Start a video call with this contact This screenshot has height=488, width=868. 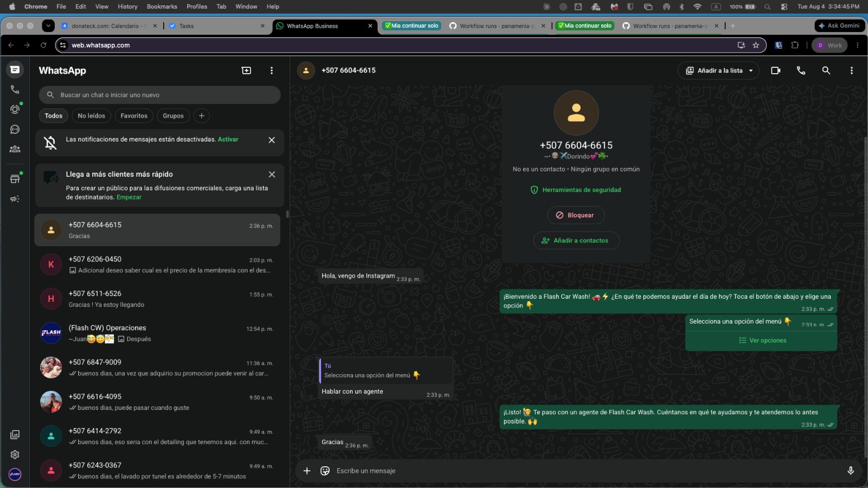click(776, 70)
